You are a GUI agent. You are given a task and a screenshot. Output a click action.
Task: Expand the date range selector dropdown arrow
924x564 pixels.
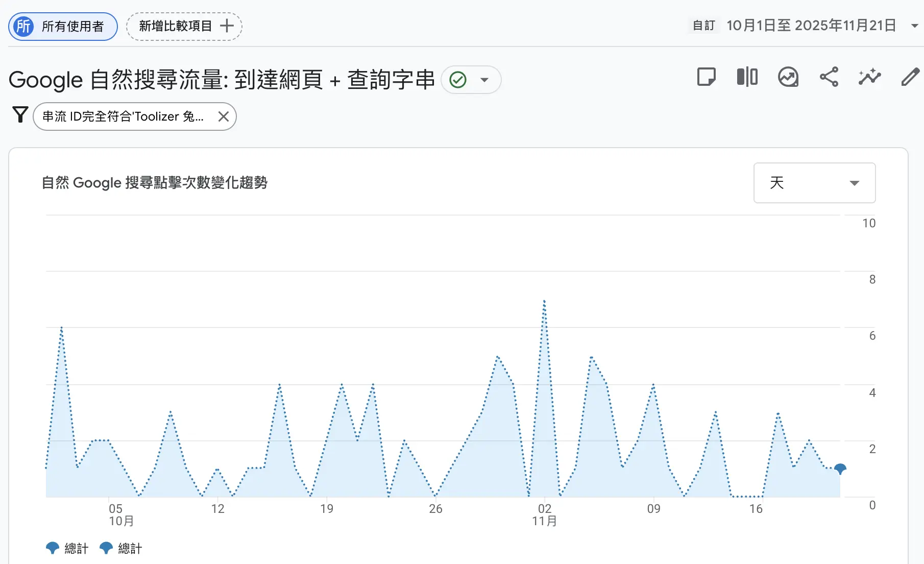914,26
